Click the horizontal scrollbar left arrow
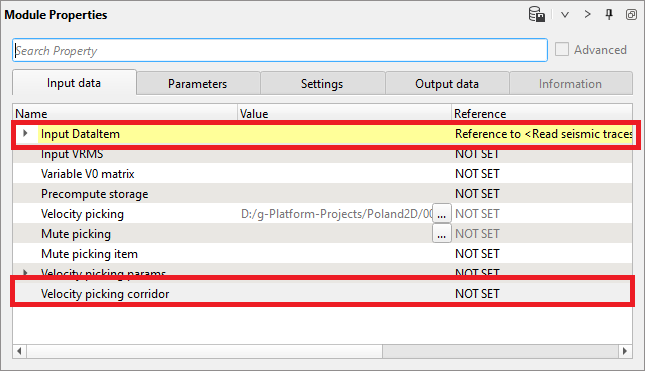The height and width of the screenshot is (371, 645). [x=19, y=351]
